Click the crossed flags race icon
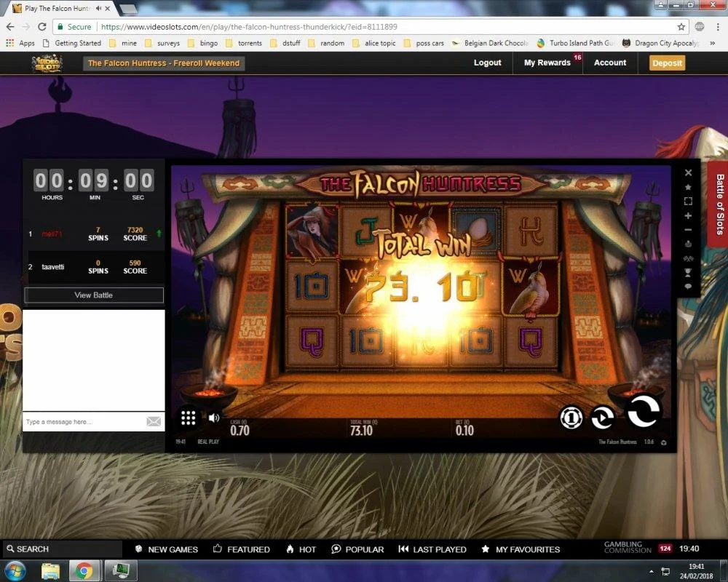Screen dimensions: 728x582 (x=688, y=258)
